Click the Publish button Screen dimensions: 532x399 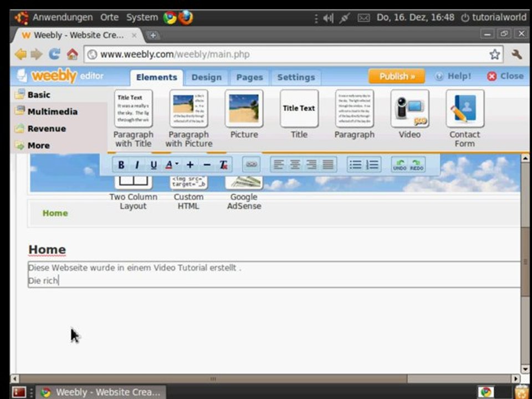397,76
